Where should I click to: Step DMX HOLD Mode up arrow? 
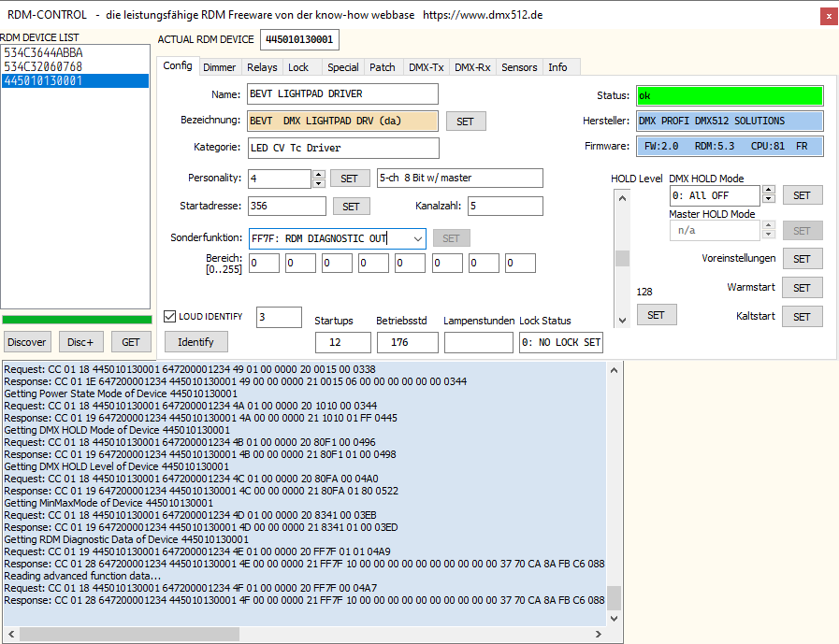point(769,191)
